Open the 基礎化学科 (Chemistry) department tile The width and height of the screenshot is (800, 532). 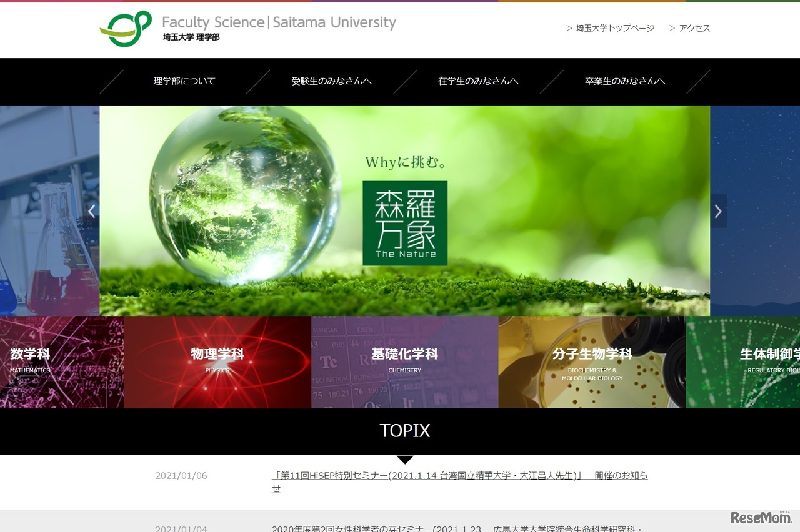tap(405, 361)
